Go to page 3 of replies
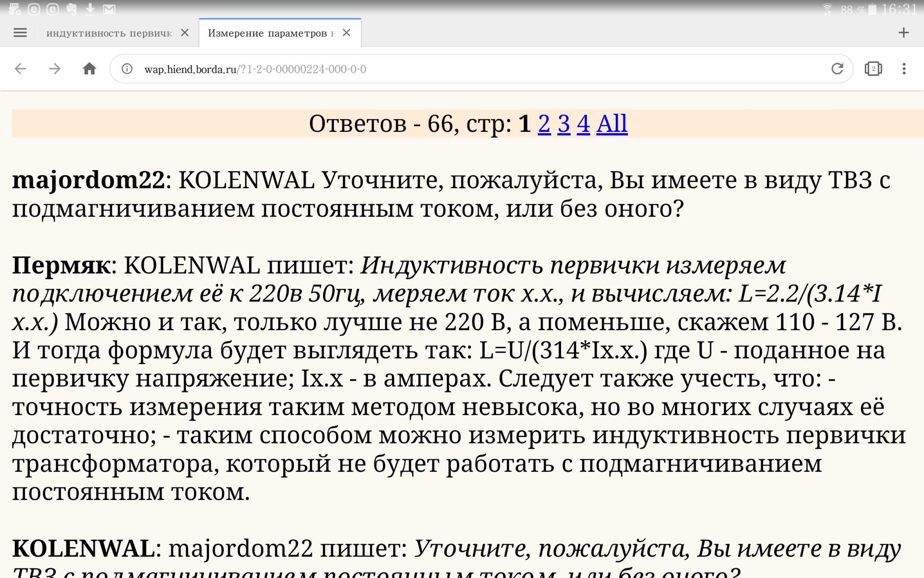The image size is (924, 578). (564, 123)
